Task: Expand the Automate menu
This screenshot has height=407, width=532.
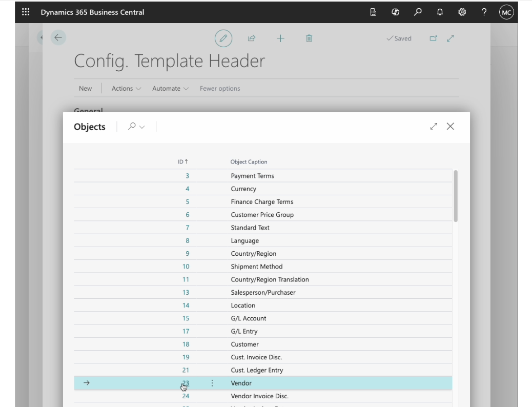Action: pos(170,89)
